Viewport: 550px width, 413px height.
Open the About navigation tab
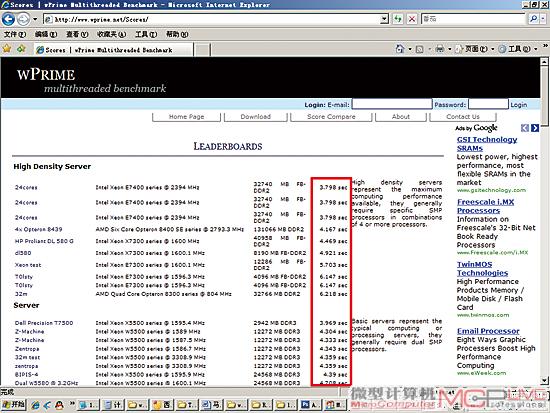coord(401,117)
